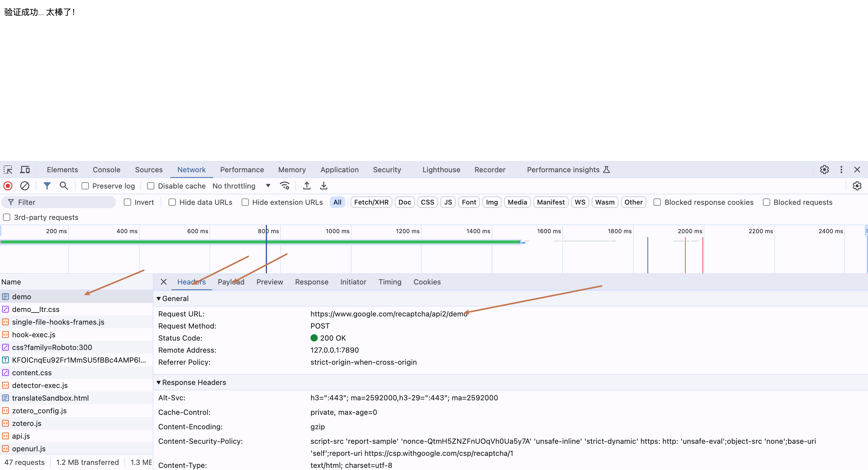Filter requests by Fetch/XHR
The height and width of the screenshot is (470, 868).
click(371, 202)
